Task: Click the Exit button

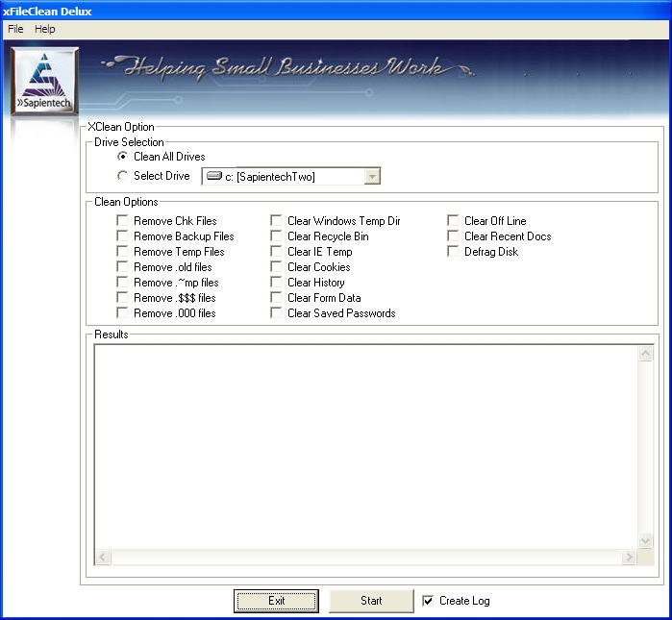Action: (276, 601)
